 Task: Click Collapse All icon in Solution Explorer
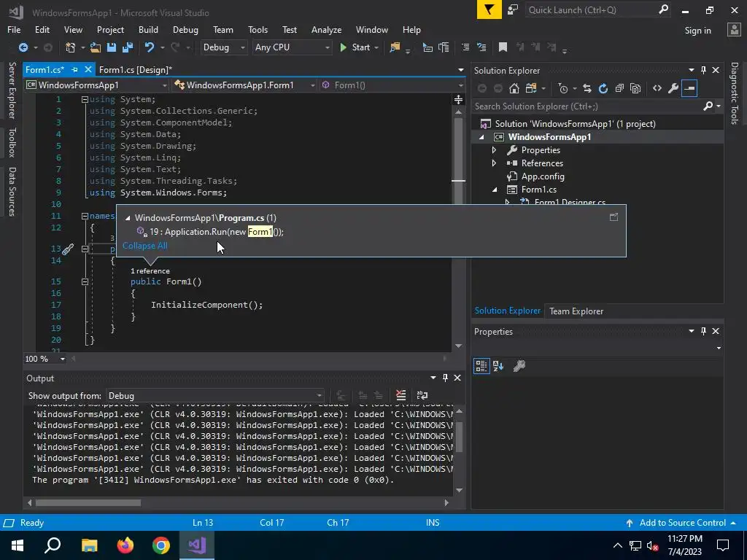click(x=619, y=88)
